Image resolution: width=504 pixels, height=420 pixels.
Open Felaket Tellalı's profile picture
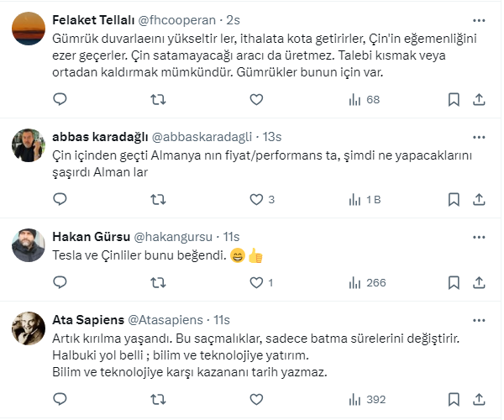29,31
